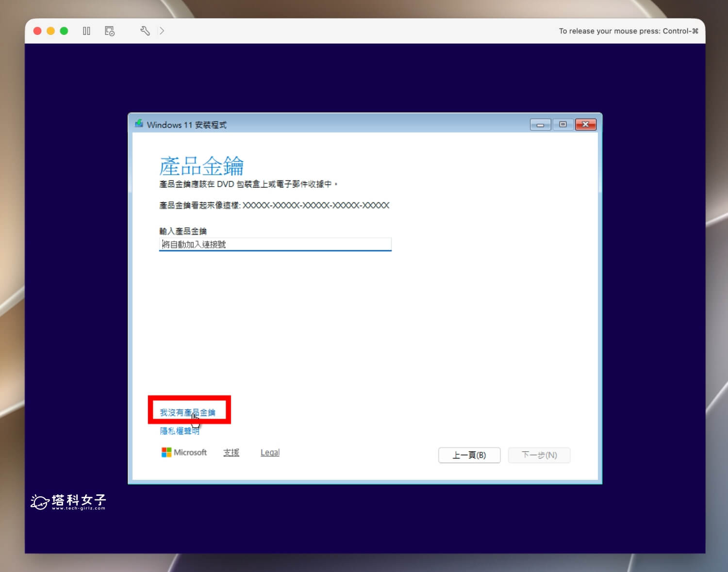This screenshot has height=572, width=728.
Task: Pause the virtual machine with the pause icon
Action: [86, 31]
